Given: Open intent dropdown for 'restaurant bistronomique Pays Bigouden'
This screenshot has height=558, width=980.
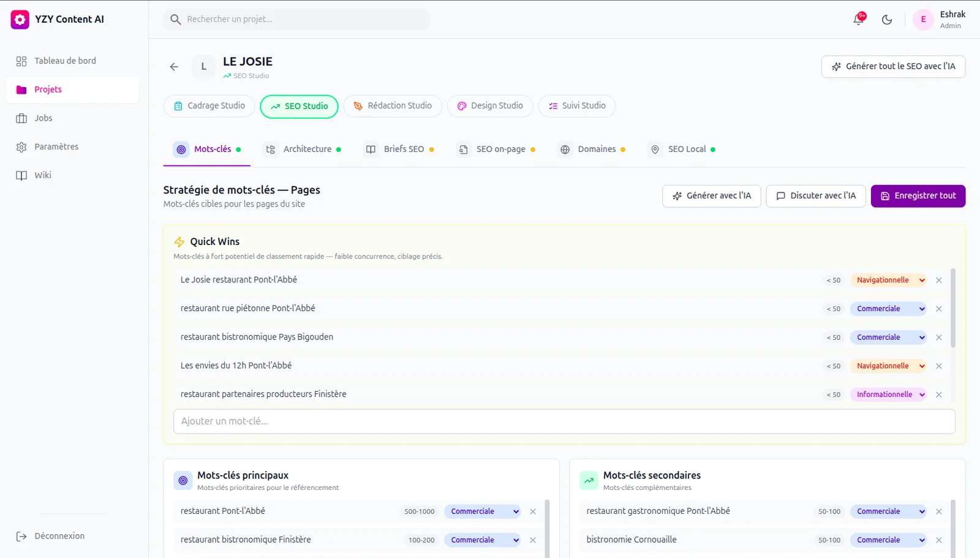Looking at the screenshot, I should click(x=888, y=337).
